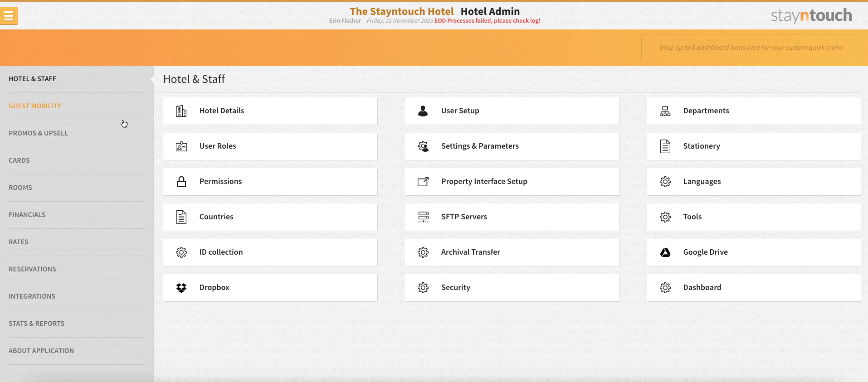Open the SFTP Servers label
This screenshot has width=868, height=382.
pos(464,217)
